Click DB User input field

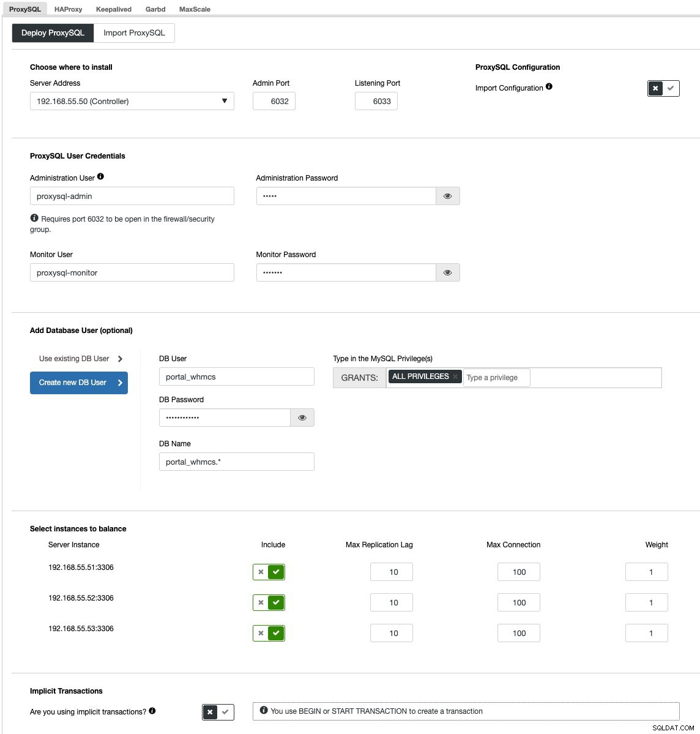(x=237, y=377)
